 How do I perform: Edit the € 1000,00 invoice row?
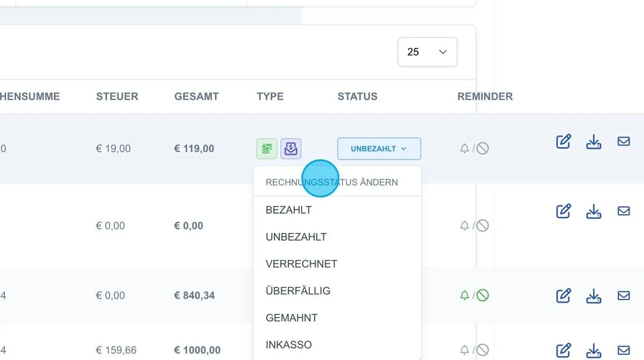point(563,351)
